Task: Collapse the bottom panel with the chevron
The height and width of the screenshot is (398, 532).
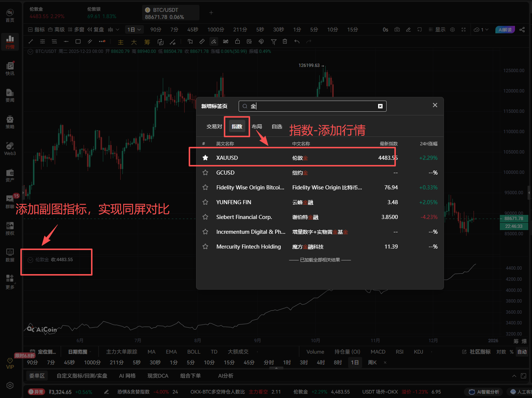Action: pos(514,376)
